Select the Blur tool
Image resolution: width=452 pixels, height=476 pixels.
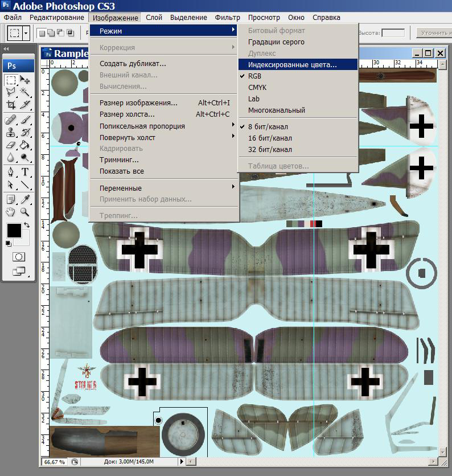(11, 158)
